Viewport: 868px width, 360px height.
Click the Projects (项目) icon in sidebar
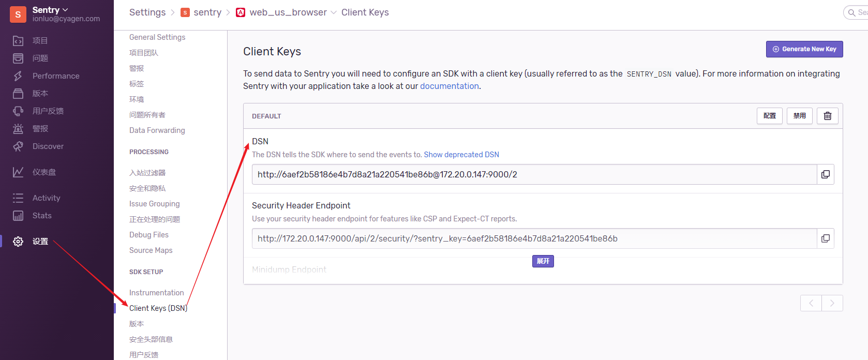tap(18, 41)
